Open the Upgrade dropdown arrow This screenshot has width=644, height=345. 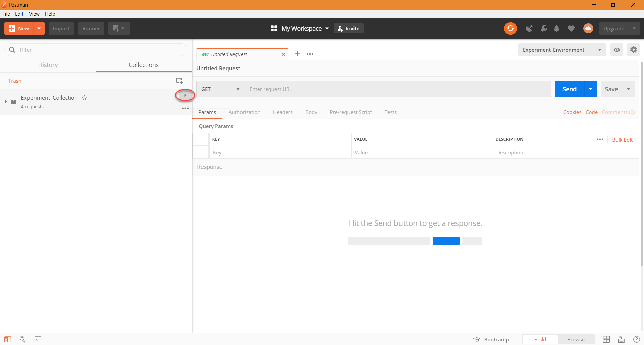tap(634, 28)
